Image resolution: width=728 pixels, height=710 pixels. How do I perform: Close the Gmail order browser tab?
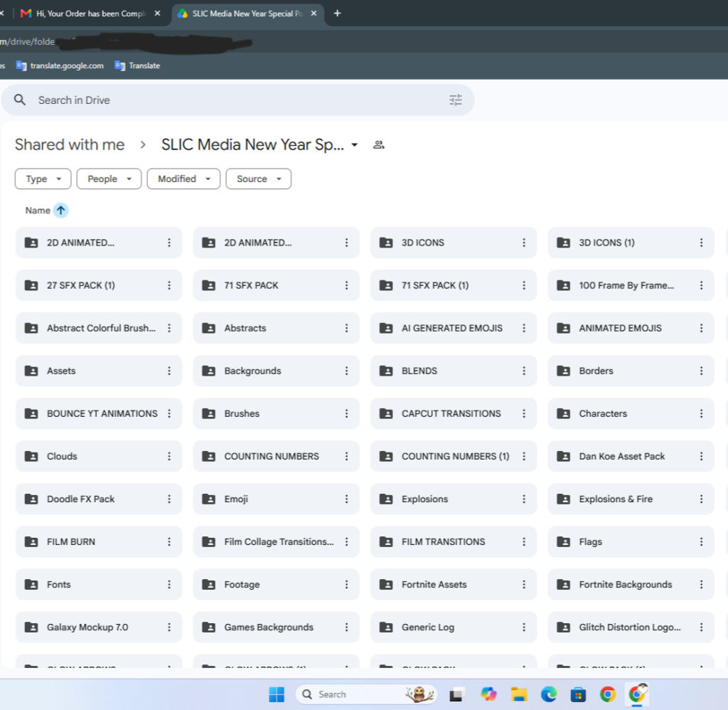point(157,14)
